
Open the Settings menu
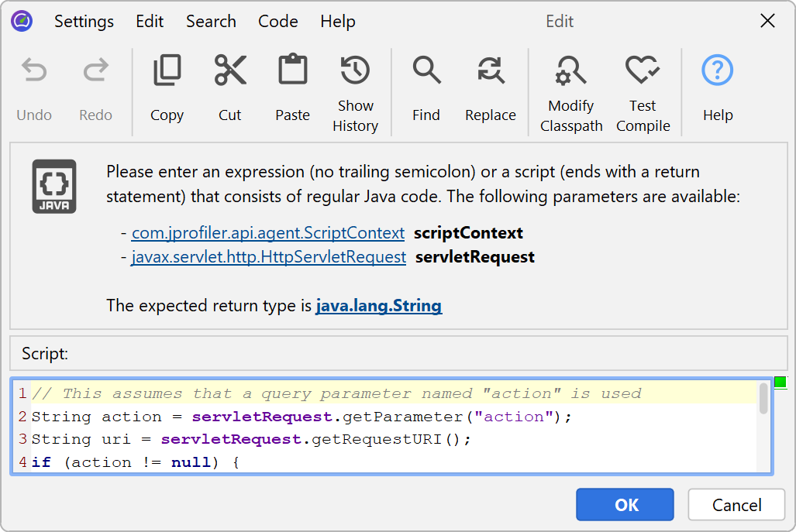point(84,22)
